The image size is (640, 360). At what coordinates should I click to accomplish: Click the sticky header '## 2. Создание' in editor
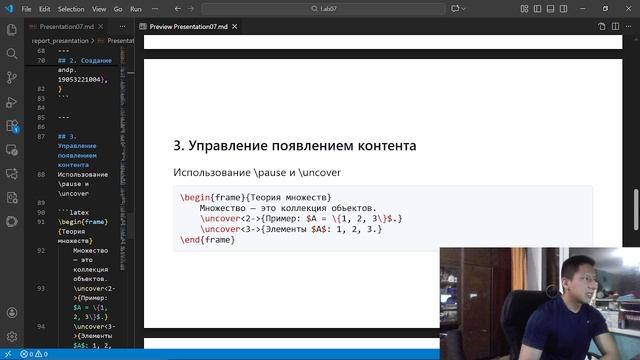coord(84,60)
